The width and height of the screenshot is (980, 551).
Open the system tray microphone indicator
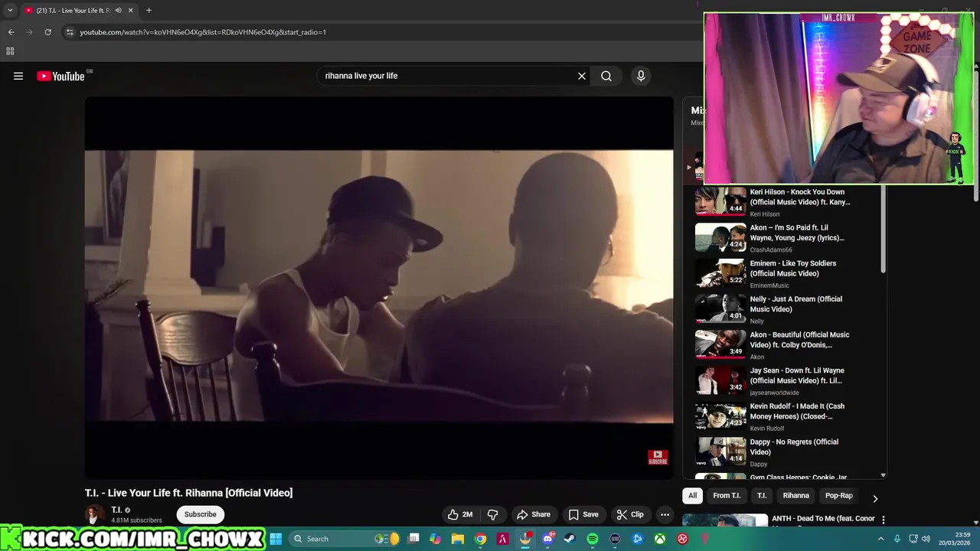pos(897,539)
